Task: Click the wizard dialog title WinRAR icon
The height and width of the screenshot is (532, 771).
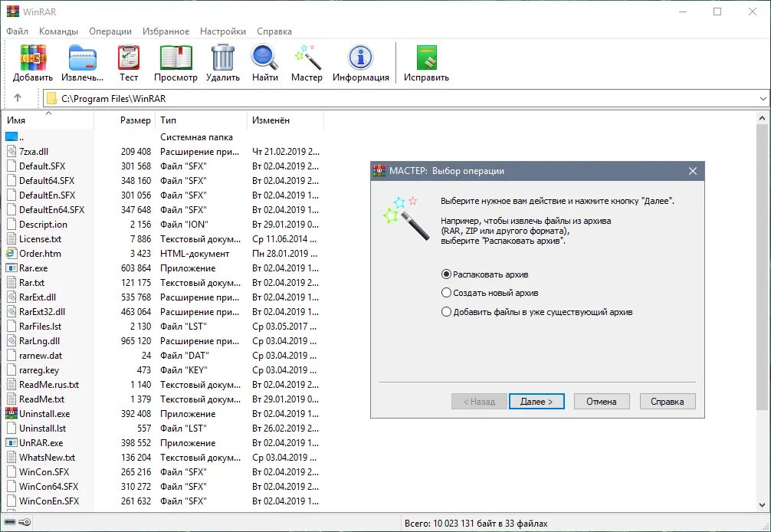Action: click(379, 171)
